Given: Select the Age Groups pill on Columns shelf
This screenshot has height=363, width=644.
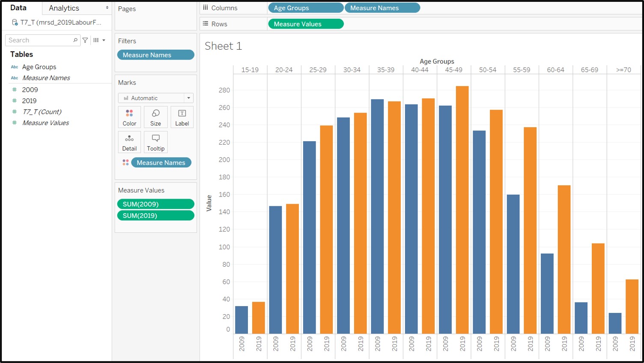Looking at the screenshot, I should point(305,7).
